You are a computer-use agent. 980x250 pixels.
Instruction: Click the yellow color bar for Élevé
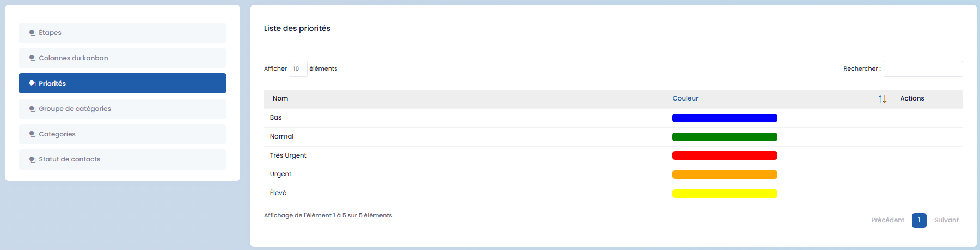tap(725, 193)
